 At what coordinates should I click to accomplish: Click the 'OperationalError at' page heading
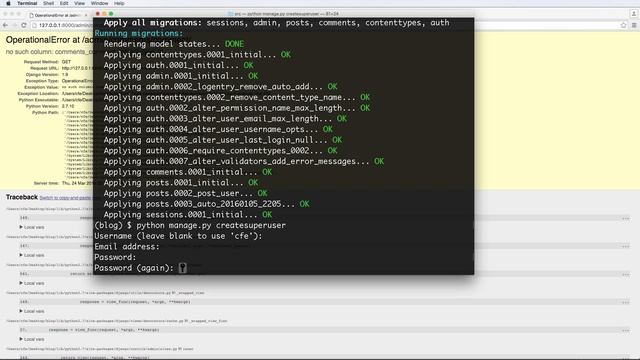(x=49, y=40)
